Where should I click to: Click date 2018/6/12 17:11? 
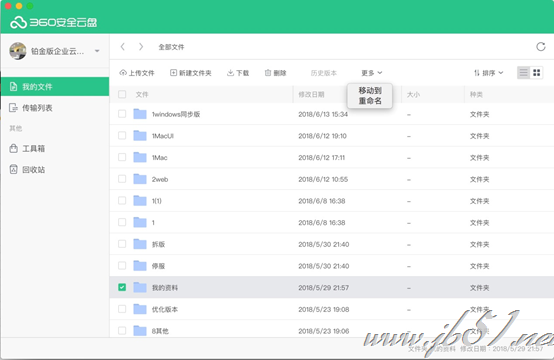pos(322,158)
